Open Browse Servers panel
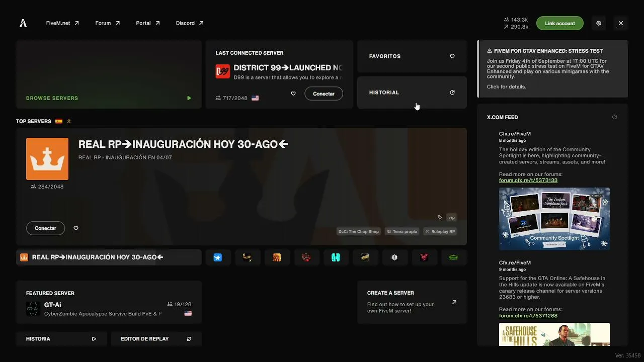The width and height of the screenshot is (644, 362). (x=109, y=74)
